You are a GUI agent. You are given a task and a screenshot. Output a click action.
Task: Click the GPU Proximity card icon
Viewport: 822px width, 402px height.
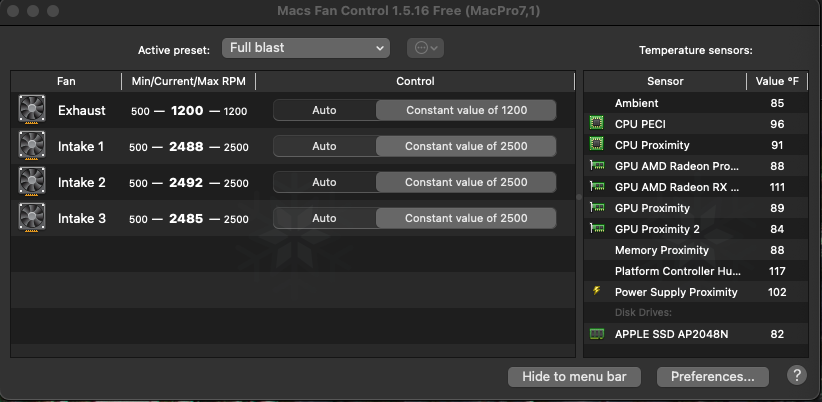[x=597, y=208]
